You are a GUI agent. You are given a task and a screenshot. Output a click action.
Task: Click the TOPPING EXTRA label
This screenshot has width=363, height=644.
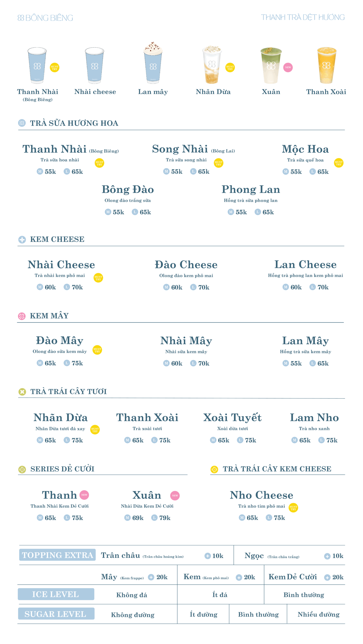57,555
